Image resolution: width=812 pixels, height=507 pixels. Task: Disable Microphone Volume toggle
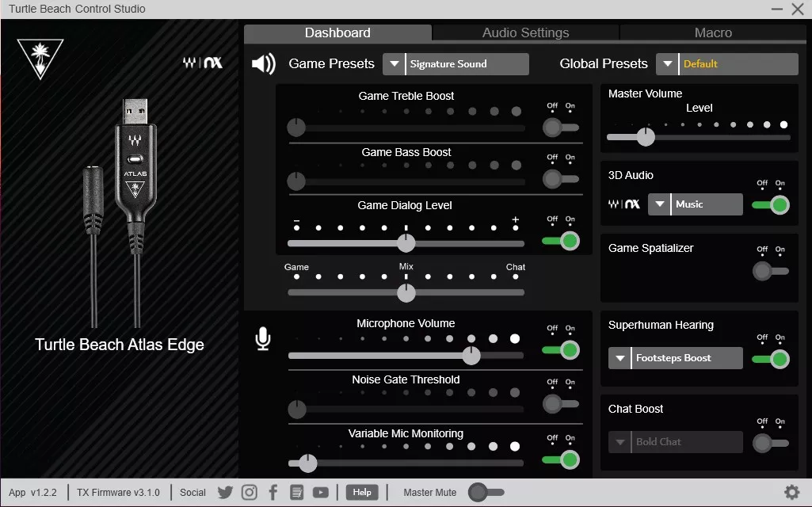pos(561,350)
